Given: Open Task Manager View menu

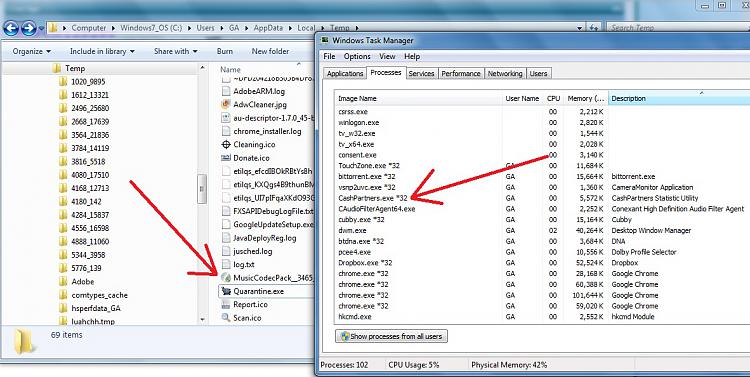Looking at the screenshot, I should [387, 56].
